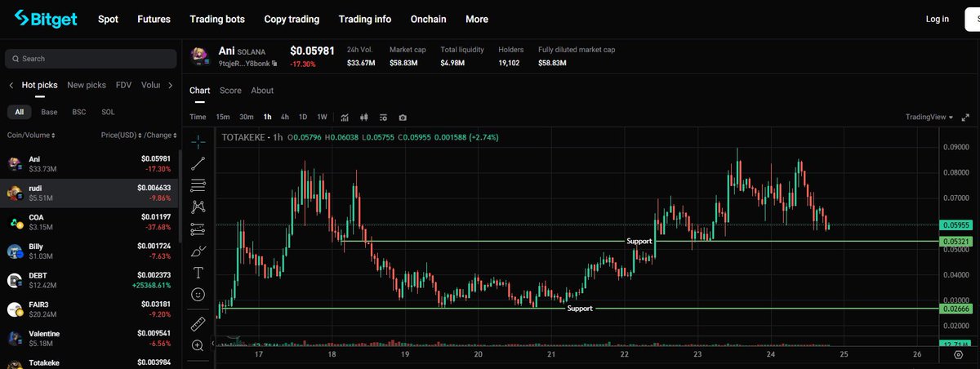This screenshot has height=369, width=980.
Task: Open the Spot navigation item
Action: click(x=108, y=19)
